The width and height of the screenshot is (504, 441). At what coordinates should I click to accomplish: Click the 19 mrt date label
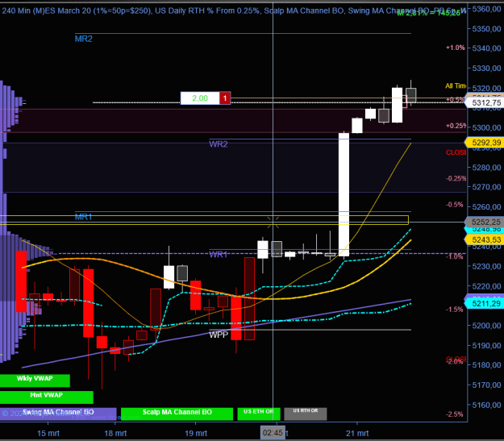196,433
